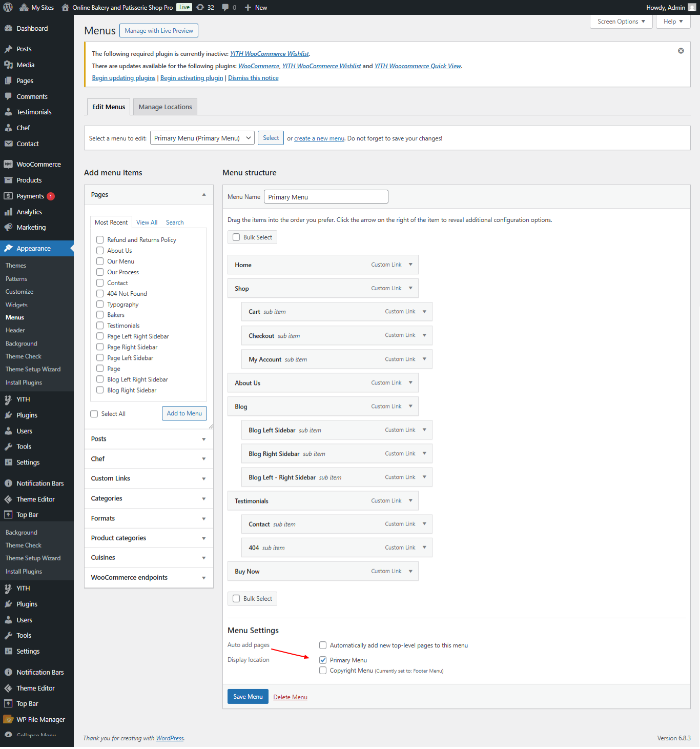Click the Menu Name text field

[326, 197]
